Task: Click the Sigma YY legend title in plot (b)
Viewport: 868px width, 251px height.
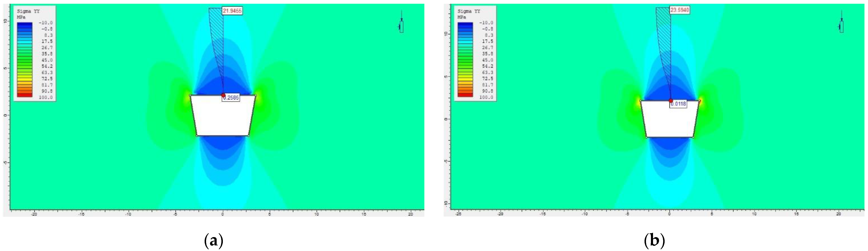Action: point(469,11)
